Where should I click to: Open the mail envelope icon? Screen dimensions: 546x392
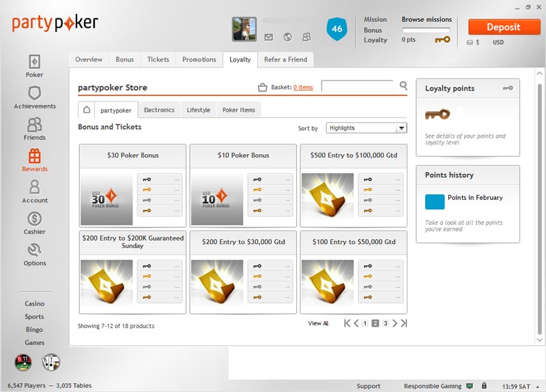tap(268, 37)
